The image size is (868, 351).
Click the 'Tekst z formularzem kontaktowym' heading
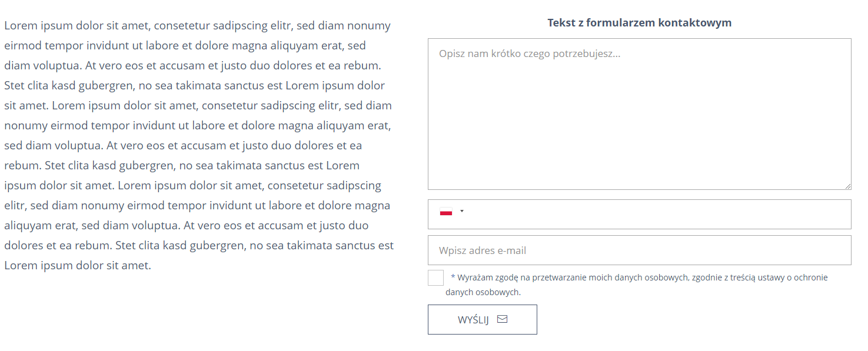pyautogui.click(x=639, y=23)
